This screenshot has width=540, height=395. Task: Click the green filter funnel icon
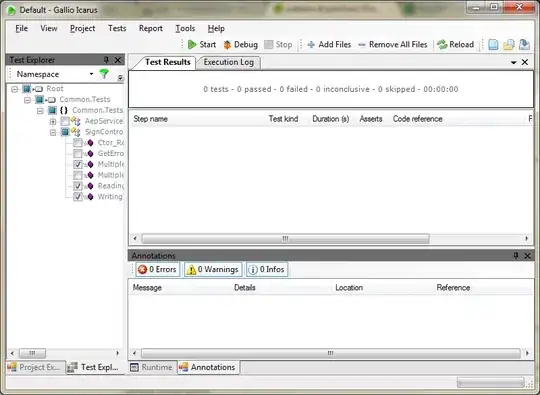[104, 74]
